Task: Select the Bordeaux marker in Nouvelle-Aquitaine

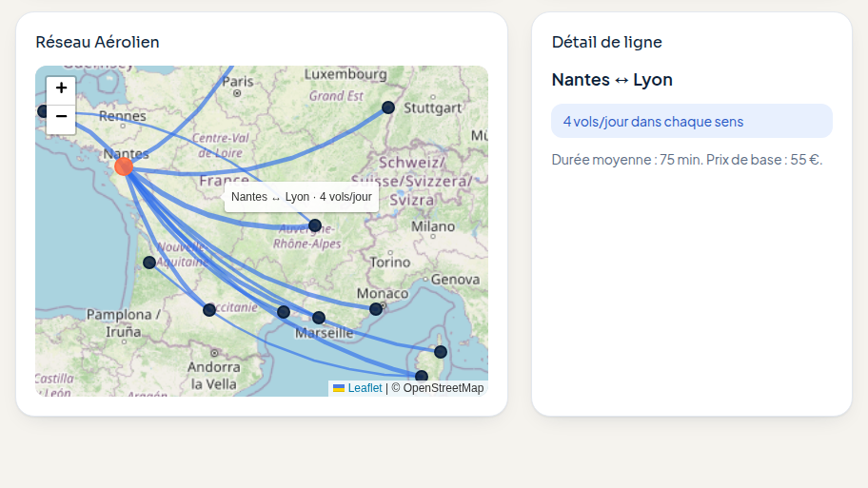Action: 149,263
